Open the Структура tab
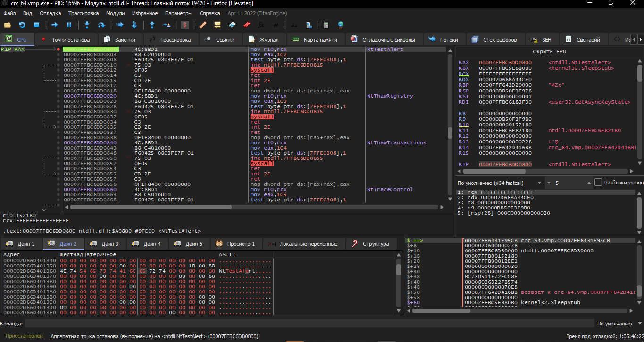 pos(371,244)
